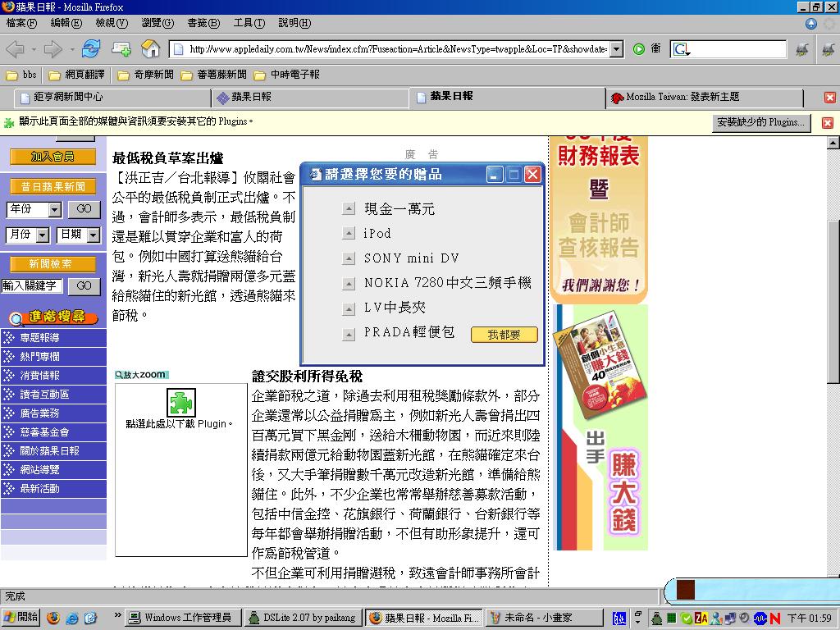Click the page vertical scrollbar thumb
The width and height of the screenshot is (840, 630).
(x=833, y=303)
